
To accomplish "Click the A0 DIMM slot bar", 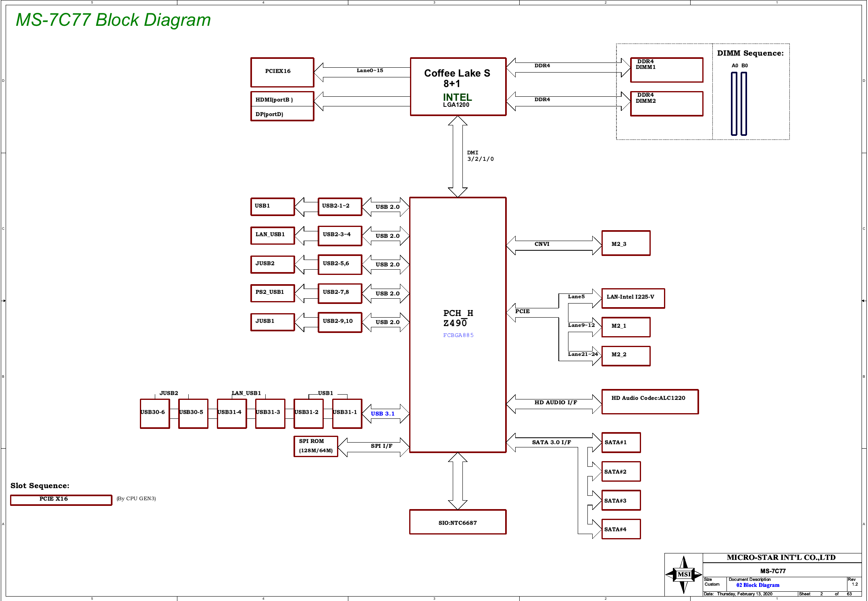I will tap(734, 104).
